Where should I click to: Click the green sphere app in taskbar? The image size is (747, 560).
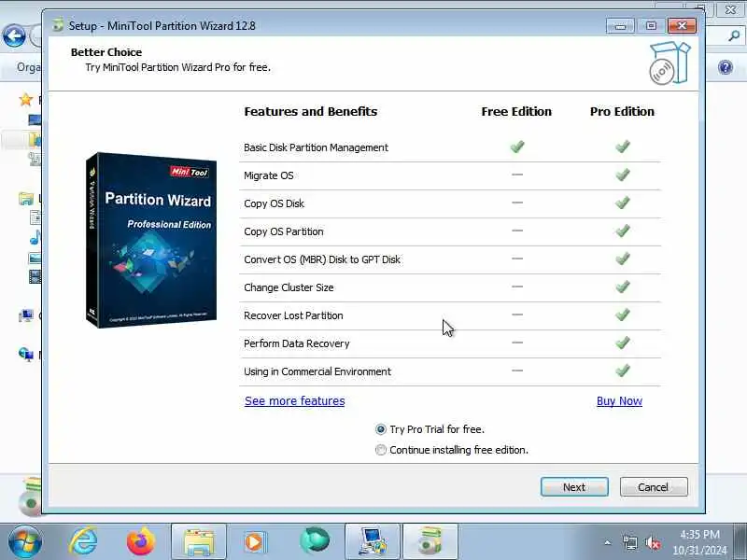click(315, 541)
